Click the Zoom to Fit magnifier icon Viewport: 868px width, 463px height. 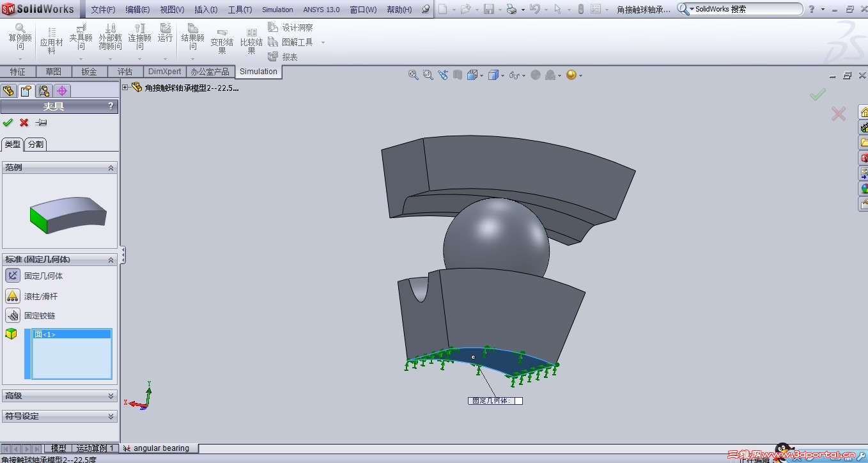(x=413, y=75)
